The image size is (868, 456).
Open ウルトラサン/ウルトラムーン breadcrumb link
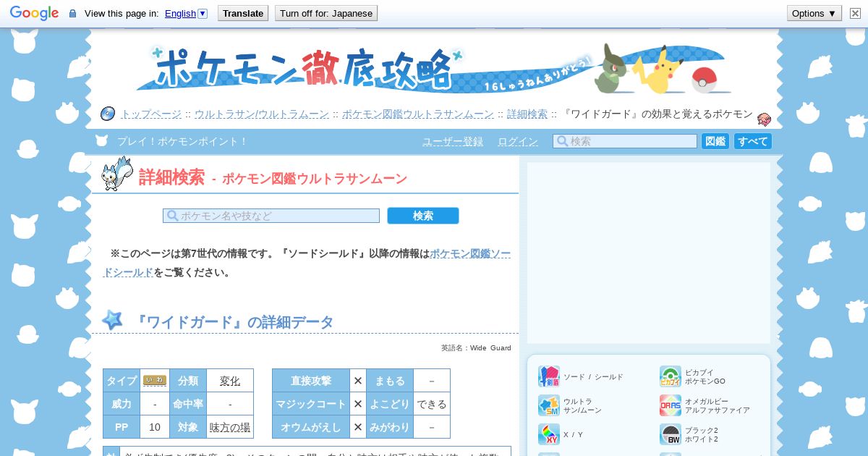coord(261,114)
